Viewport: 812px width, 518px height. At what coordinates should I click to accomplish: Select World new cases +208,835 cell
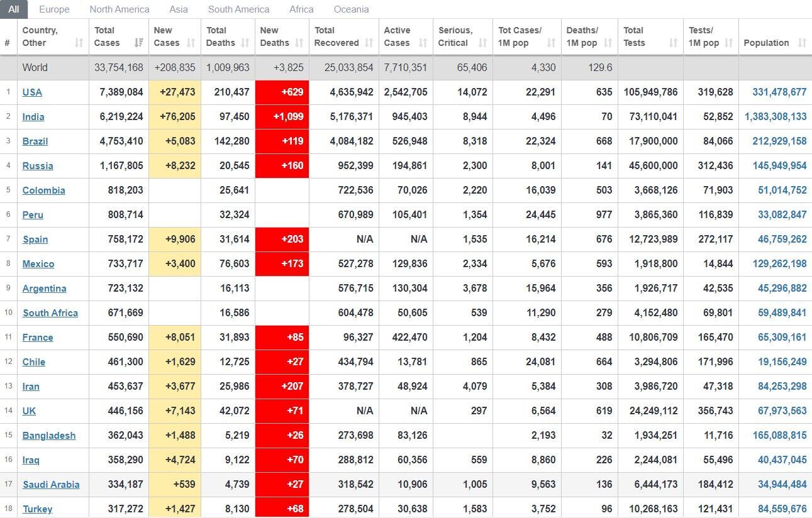click(175, 67)
